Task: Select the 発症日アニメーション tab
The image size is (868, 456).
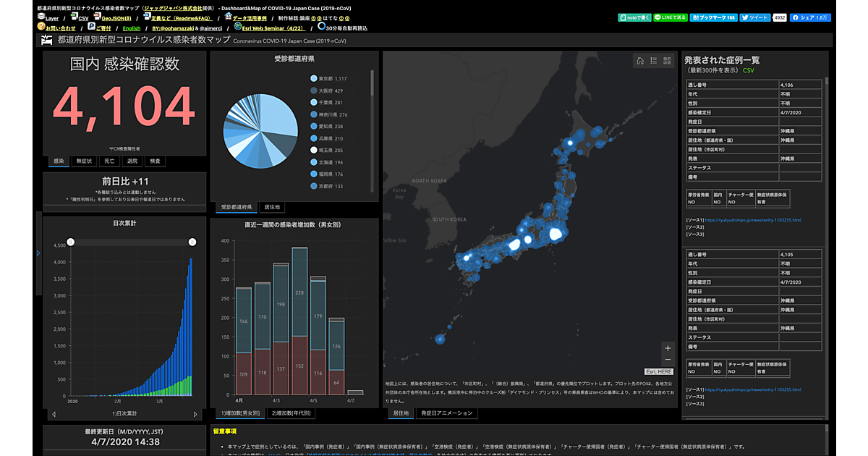Action: point(446,413)
